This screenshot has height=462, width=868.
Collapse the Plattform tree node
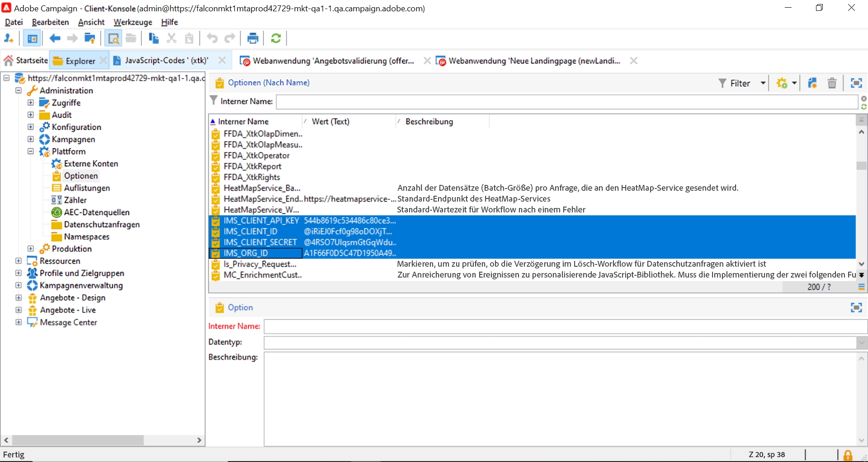(31, 151)
